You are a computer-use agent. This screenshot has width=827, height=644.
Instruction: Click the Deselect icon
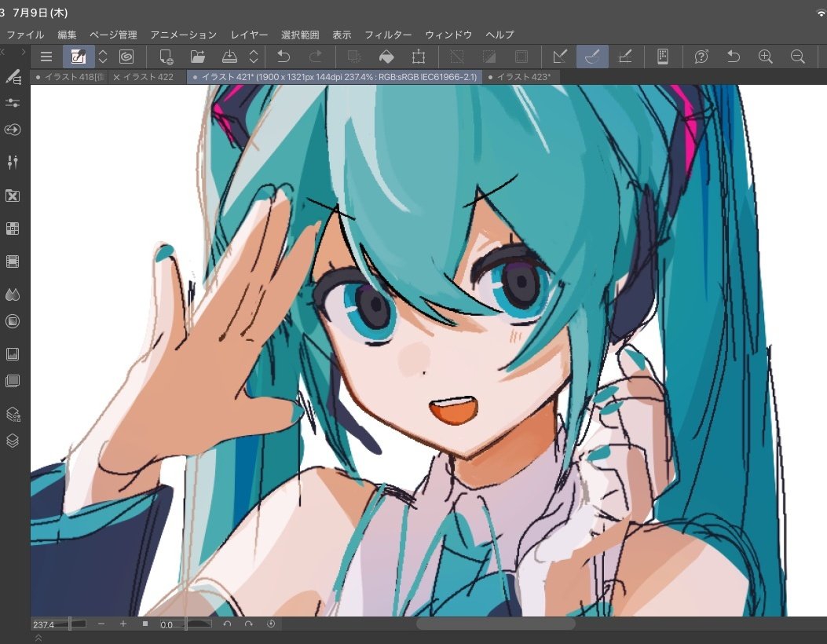coord(457,57)
